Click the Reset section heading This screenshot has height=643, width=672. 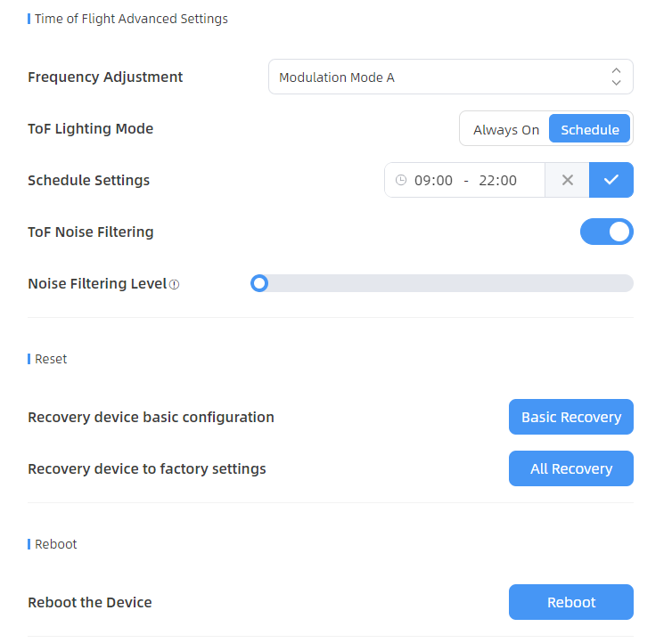(51, 359)
